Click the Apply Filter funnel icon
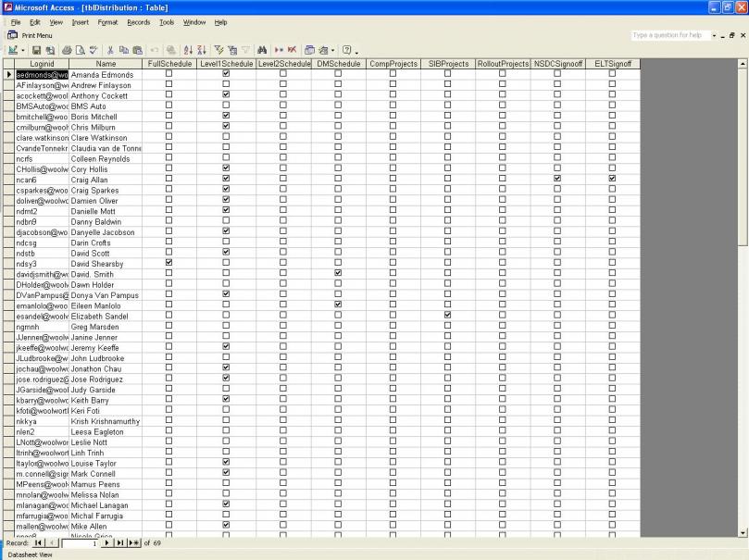 (x=245, y=50)
